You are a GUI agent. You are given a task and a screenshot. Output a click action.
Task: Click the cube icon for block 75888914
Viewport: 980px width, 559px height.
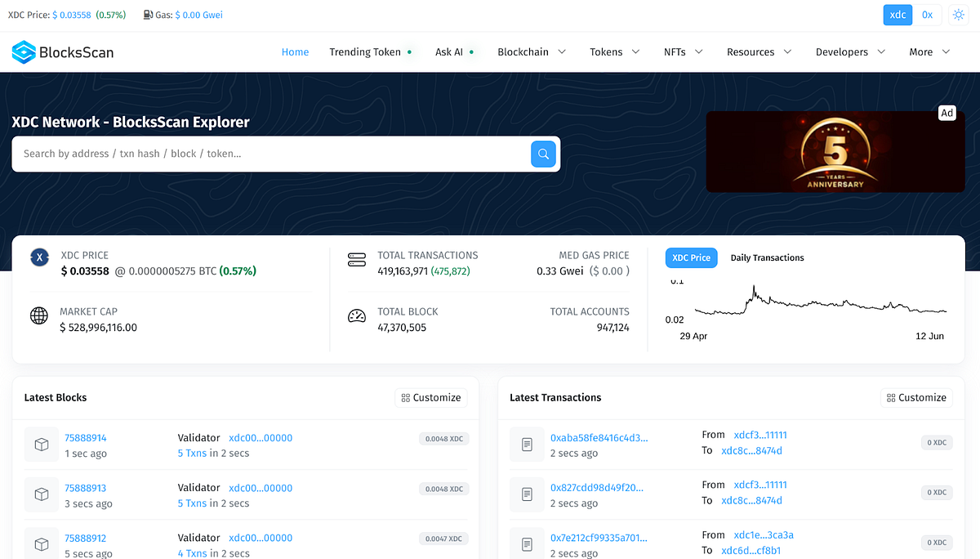[42, 445]
